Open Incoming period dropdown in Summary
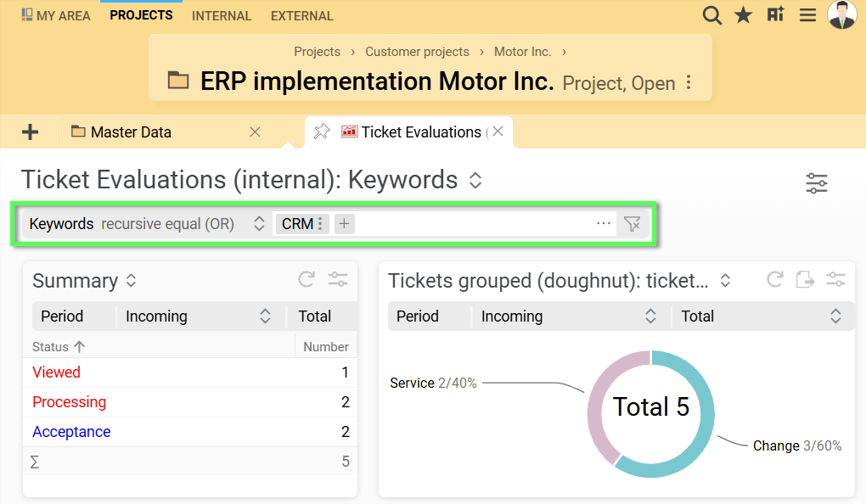 (x=265, y=316)
